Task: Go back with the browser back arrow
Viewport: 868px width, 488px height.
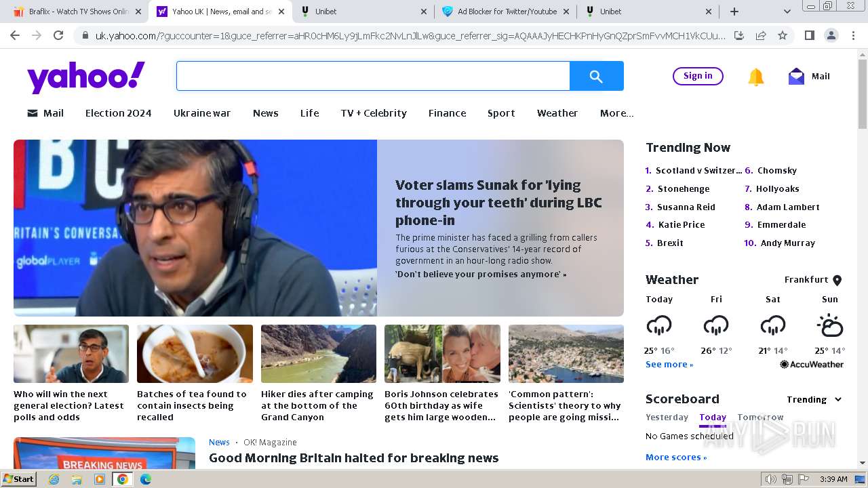Action: click(15, 35)
